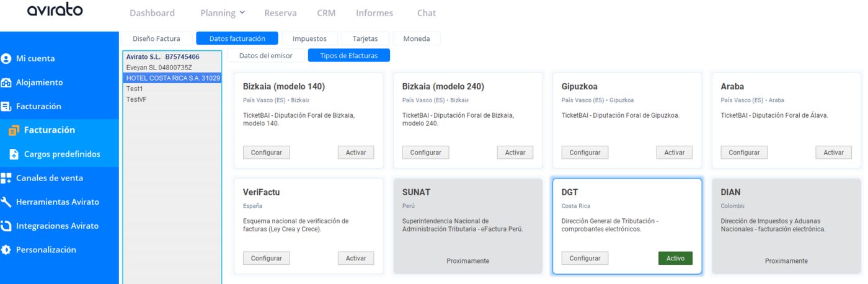This screenshot has width=868, height=284.
Task: Click Configurar on the Gipuzkoa card
Action: tap(585, 153)
